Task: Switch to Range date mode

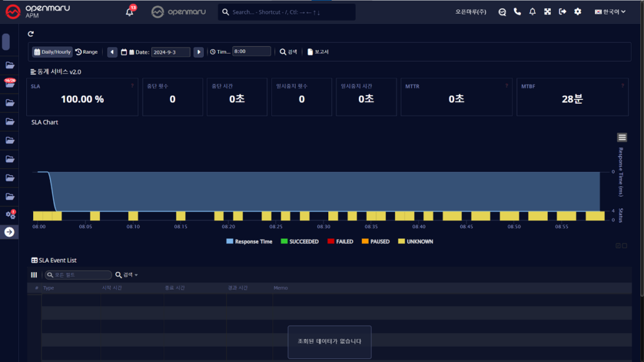Action: [x=87, y=52]
